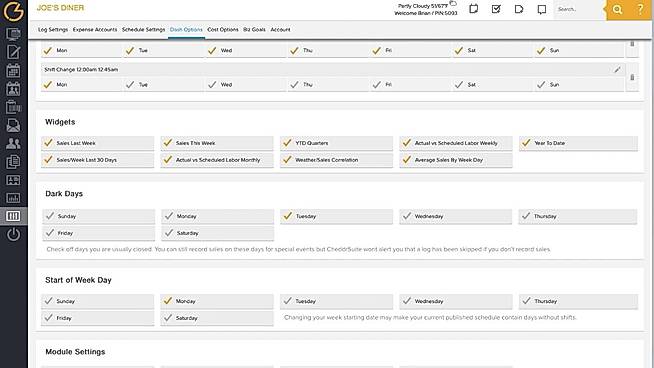Open the calendar icon in sidebar
The image size is (654, 368).
(13, 71)
